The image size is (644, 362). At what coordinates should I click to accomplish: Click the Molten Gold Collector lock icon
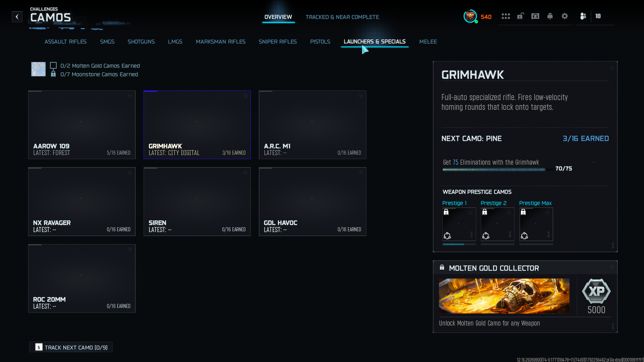pos(442,267)
